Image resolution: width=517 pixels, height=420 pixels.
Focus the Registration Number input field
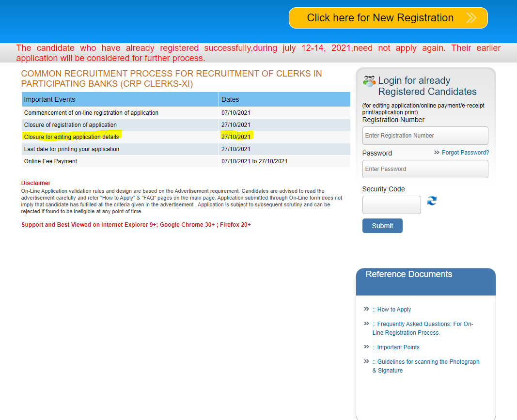coord(425,136)
